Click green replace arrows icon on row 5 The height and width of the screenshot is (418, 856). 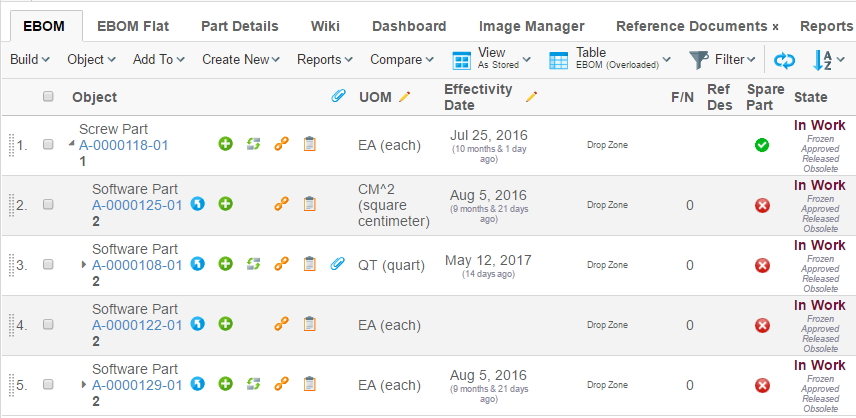click(x=254, y=384)
